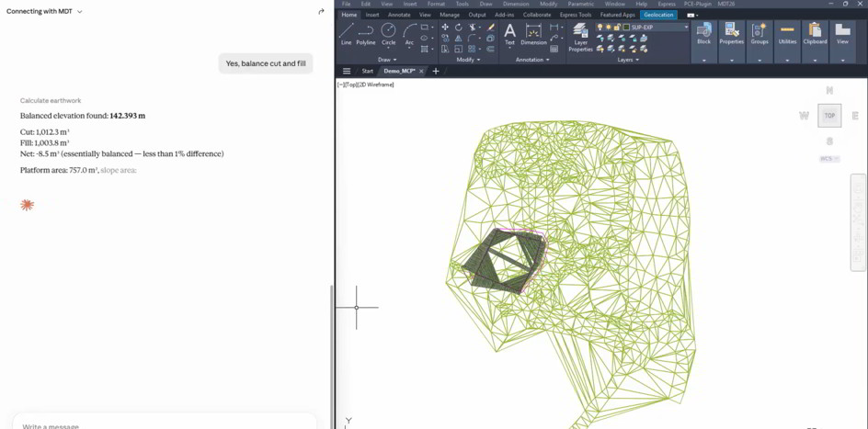Viewport: 868px width, 429px height.
Task: Toggle SUP-EXP layer on/off lightbulb
Action: [x=600, y=27]
